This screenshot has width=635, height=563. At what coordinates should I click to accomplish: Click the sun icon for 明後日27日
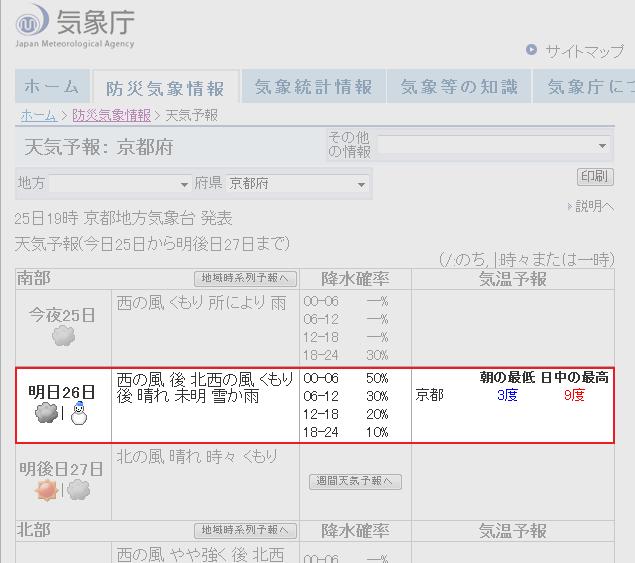47,490
